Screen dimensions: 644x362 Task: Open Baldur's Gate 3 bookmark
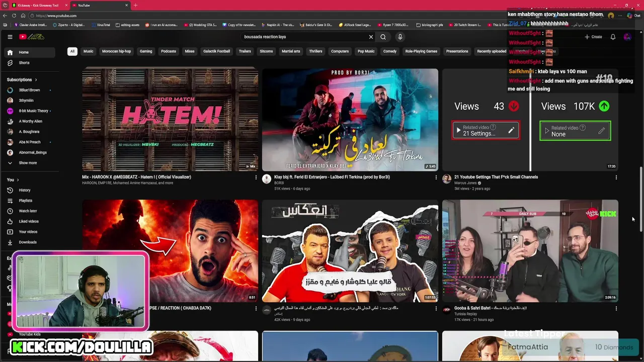tap(315, 25)
